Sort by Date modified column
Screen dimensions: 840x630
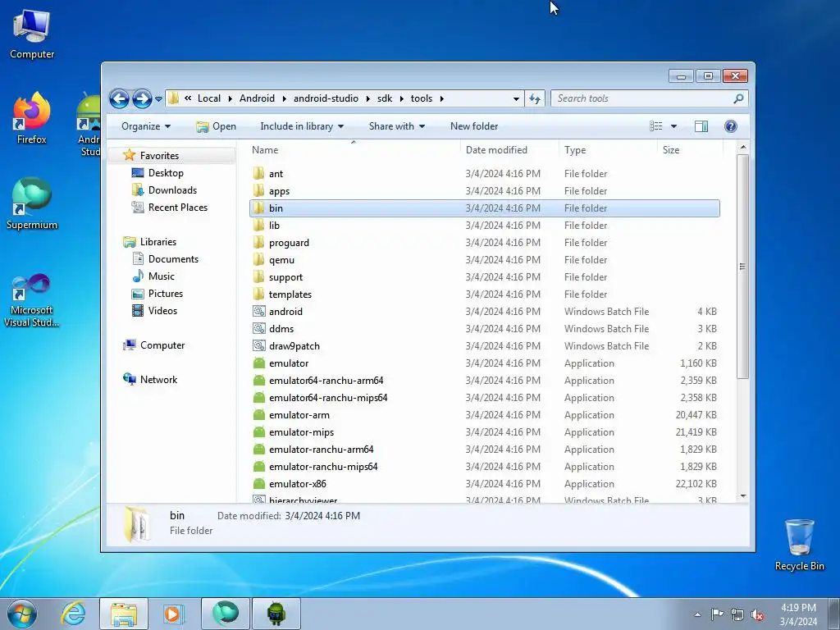[509, 150]
